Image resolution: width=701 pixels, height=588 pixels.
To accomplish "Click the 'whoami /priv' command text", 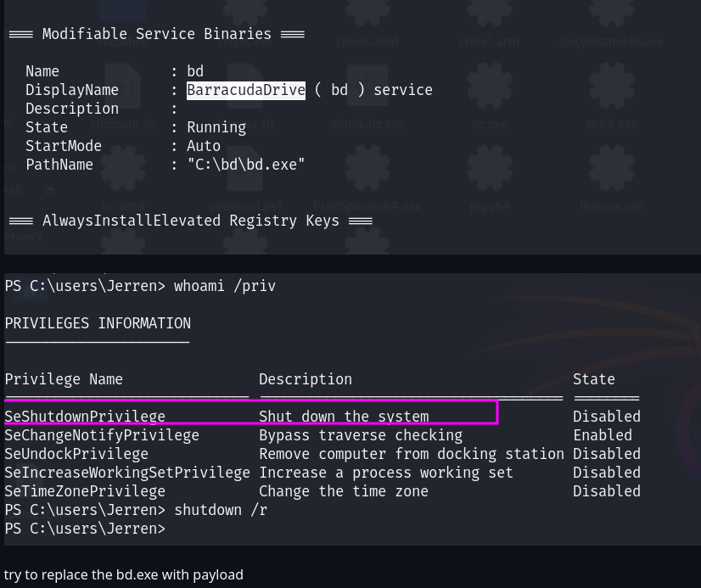I will tap(225, 286).
